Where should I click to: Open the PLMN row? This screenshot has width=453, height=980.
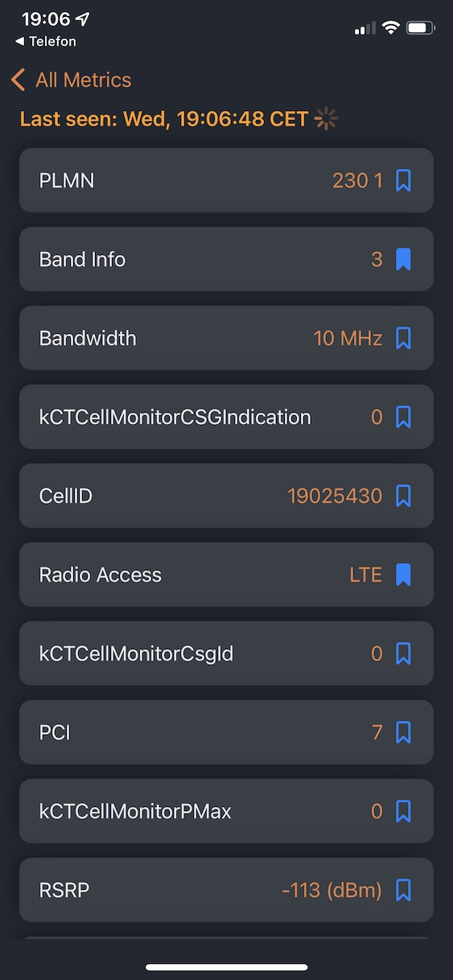click(x=226, y=180)
